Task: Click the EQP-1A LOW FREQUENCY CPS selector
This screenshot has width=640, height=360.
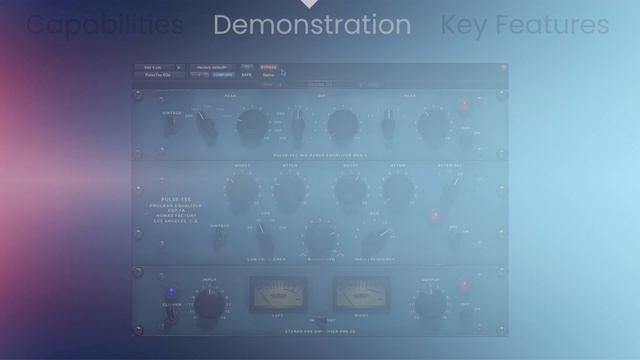Action: pos(264,239)
